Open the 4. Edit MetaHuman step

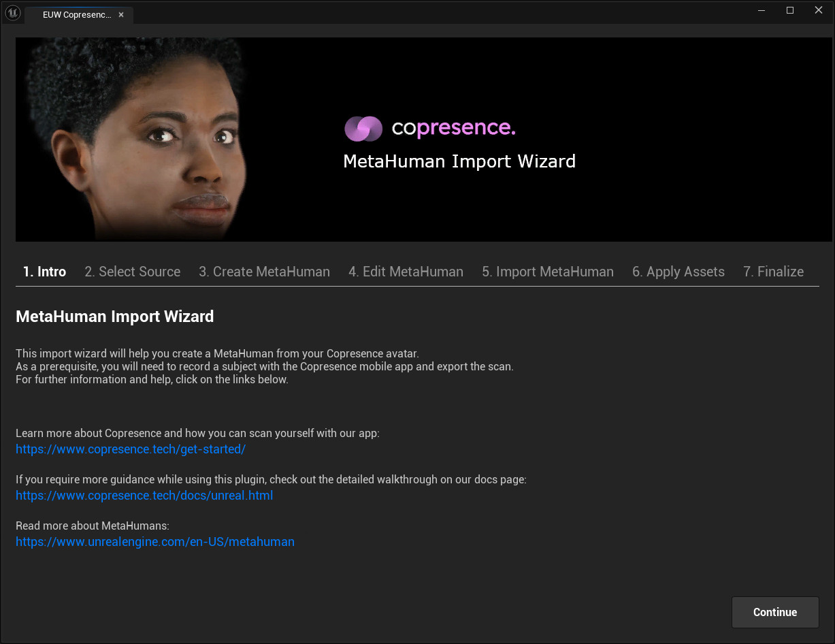pos(406,272)
